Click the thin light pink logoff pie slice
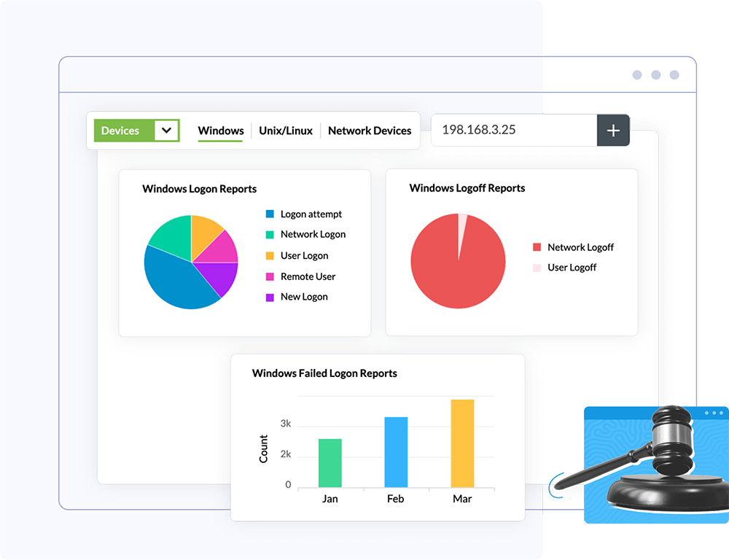Image resolution: width=729 pixels, height=560 pixels. 461,228
